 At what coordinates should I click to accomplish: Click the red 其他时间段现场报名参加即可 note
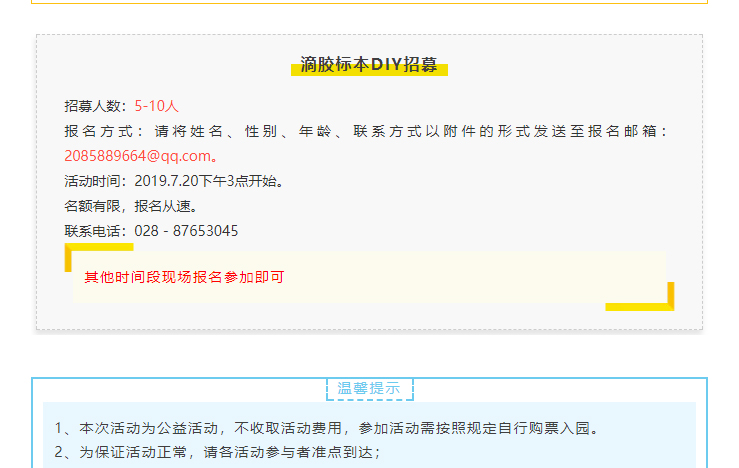(184, 277)
